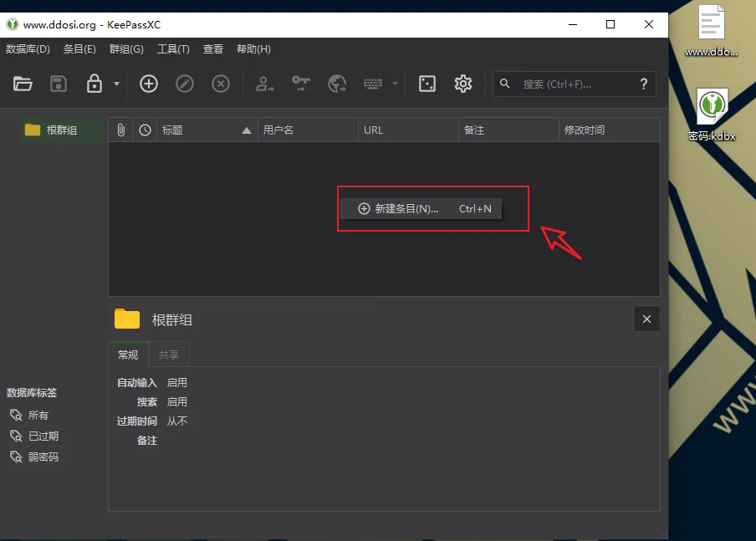Toggle the 标题 column sort direction arrow

click(247, 130)
